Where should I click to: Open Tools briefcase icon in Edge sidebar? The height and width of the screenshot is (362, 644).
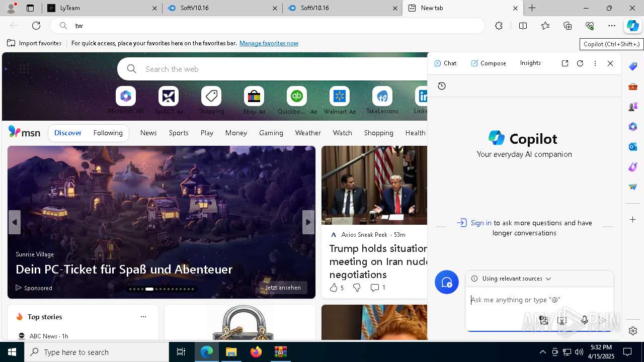pyautogui.click(x=633, y=86)
